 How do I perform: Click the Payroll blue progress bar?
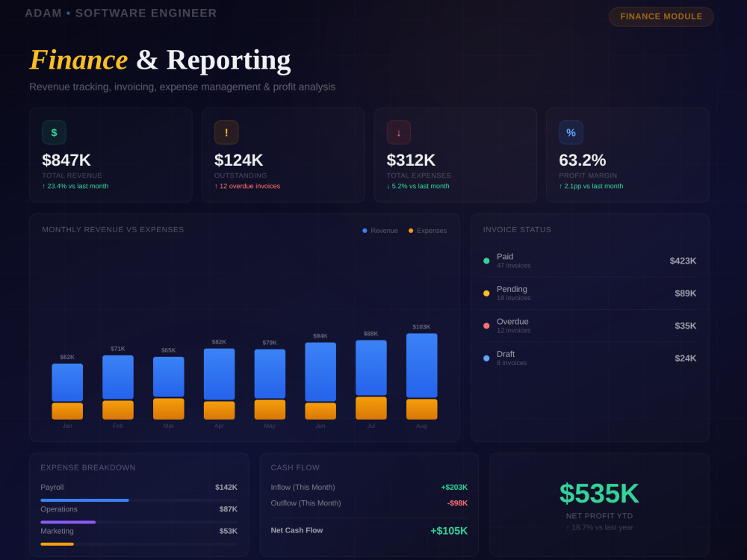click(x=85, y=500)
